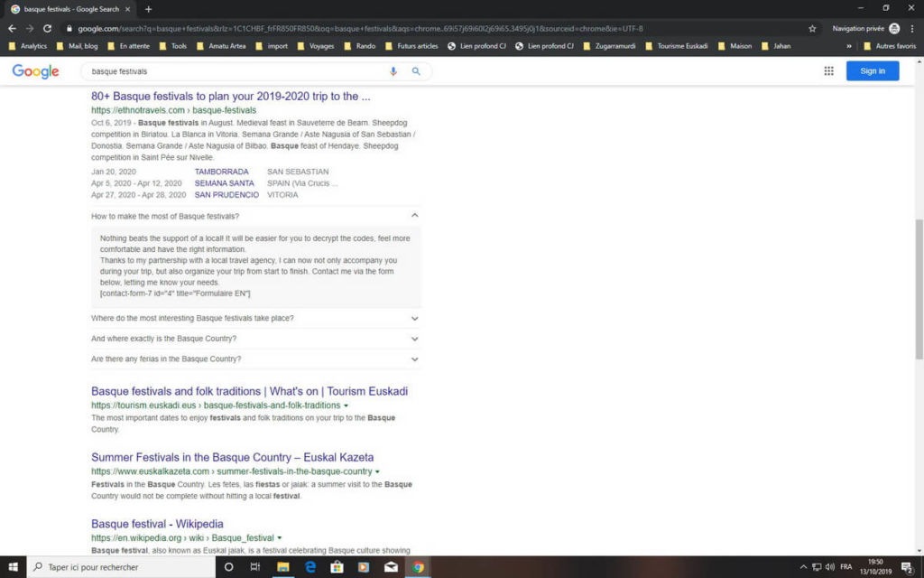
Task: Open the Autres favoris folder
Action: tap(890, 46)
